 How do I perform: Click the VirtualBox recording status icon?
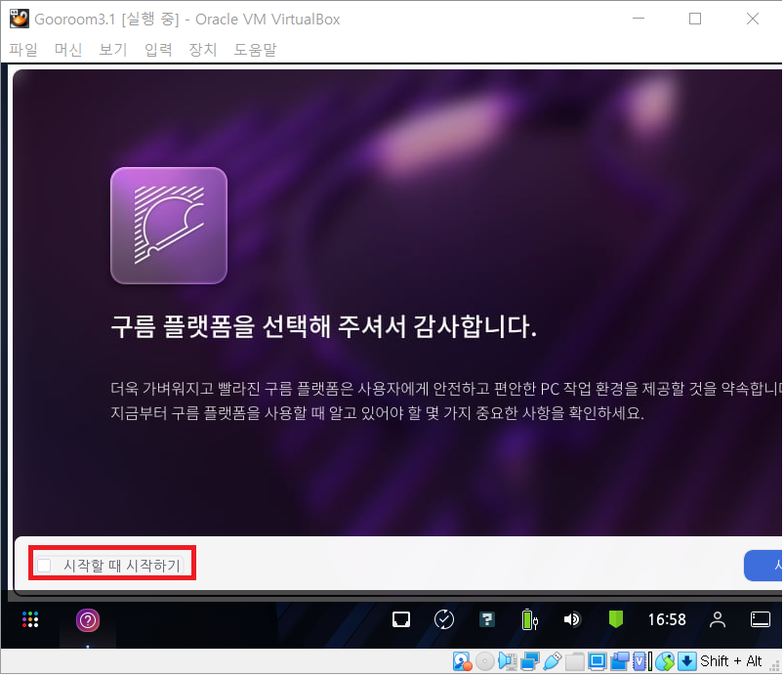620,663
